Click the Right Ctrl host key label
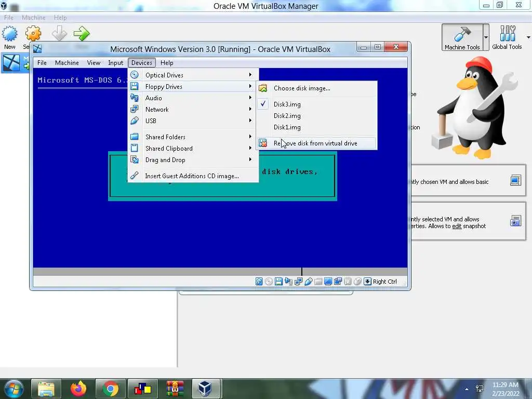The height and width of the screenshot is (399, 532). [x=385, y=282]
